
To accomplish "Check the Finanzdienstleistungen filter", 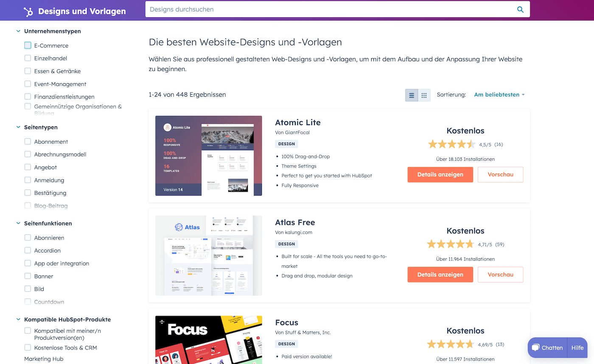I will pos(28,97).
